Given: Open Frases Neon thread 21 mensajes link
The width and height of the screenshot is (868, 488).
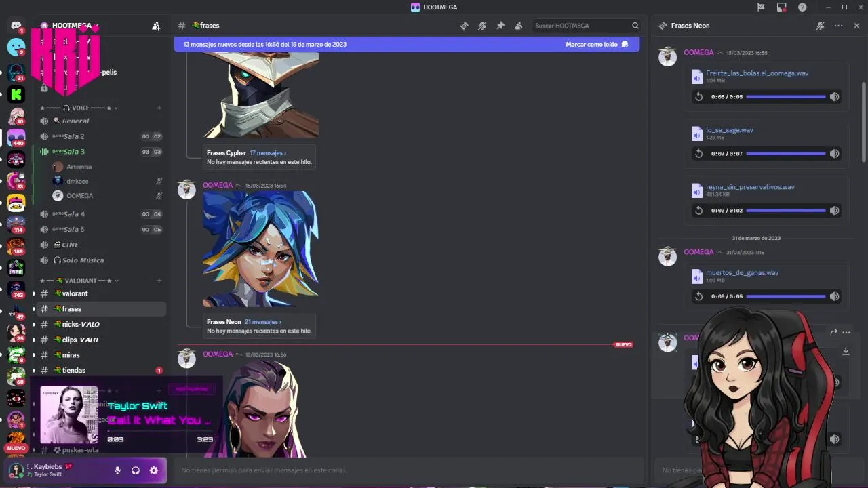Looking at the screenshot, I should point(262,322).
